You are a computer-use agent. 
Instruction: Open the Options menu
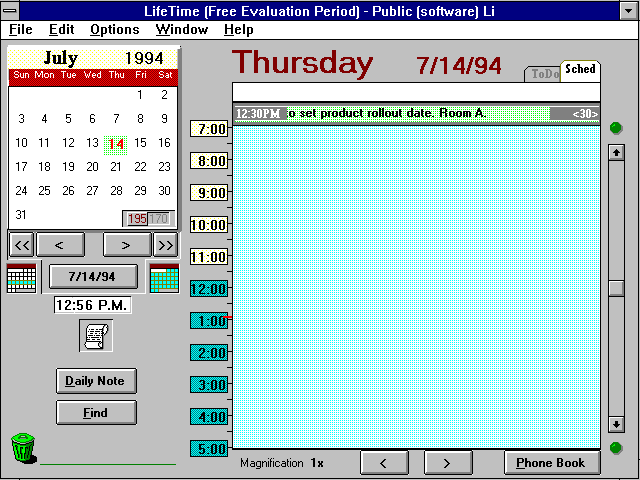pyautogui.click(x=115, y=29)
